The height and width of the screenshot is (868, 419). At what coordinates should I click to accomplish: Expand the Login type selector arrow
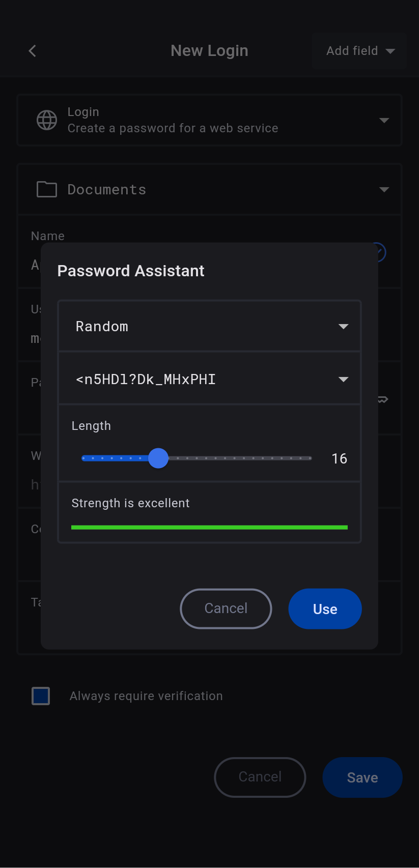point(384,121)
